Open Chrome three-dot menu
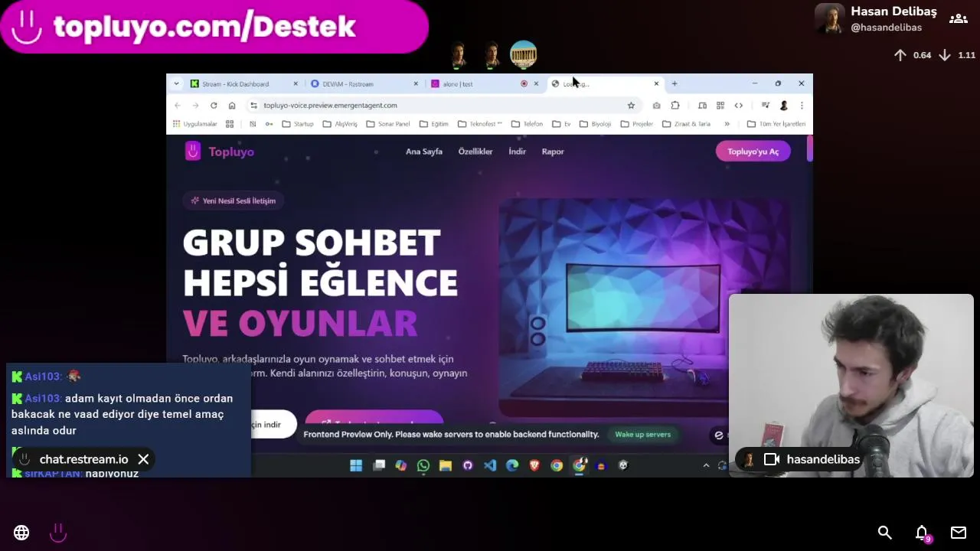This screenshot has height=551, width=980. click(x=802, y=106)
